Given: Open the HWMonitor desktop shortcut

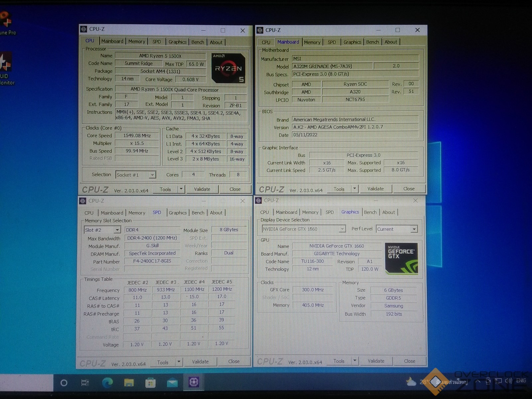Looking at the screenshot, I should click(x=6, y=69).
